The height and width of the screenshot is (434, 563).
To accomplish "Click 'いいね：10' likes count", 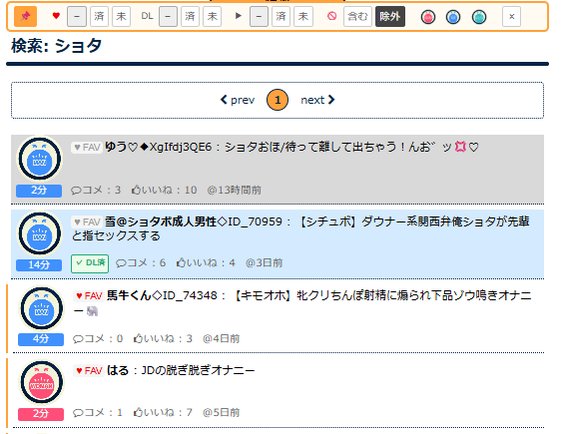I will [x=164, y=190].
